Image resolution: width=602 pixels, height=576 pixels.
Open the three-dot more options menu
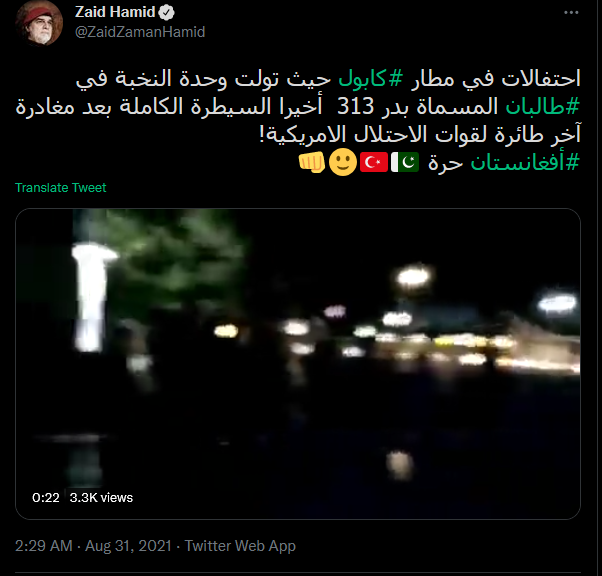pos(571,13)
